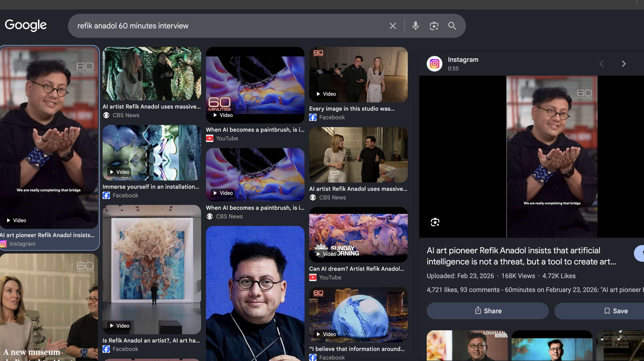This screenshot has height=361, width=644.
Task: Click the YouTube icon under 'When AI becomes a paintbrush'
Action: point(209,138)
